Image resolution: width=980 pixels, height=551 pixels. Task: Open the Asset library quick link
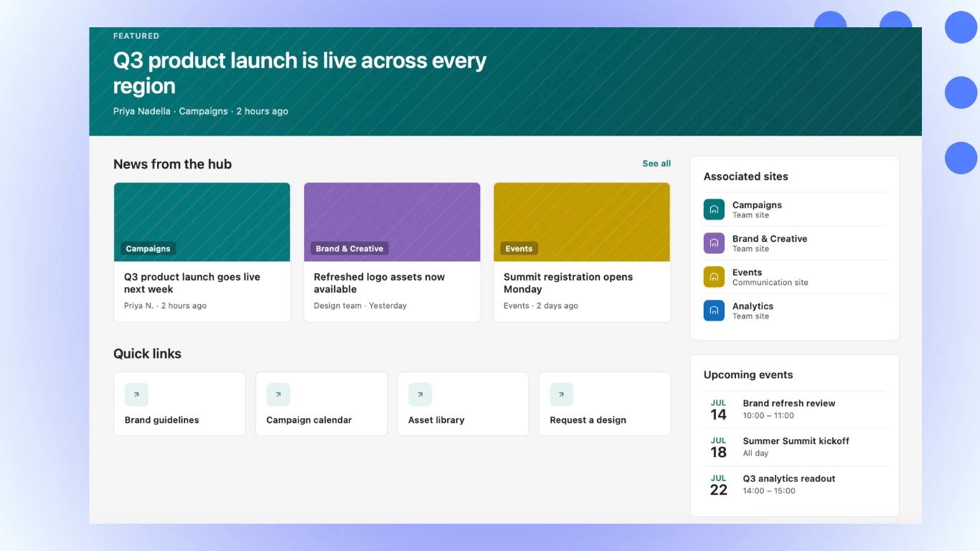click(x=463, y=403)
